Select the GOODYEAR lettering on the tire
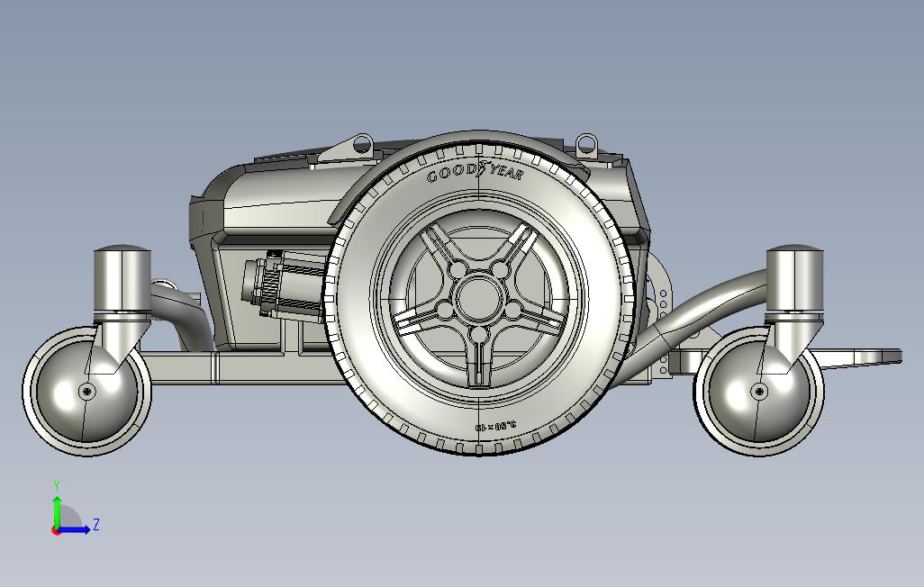This screenshot has height=587, width=924. 475,173
